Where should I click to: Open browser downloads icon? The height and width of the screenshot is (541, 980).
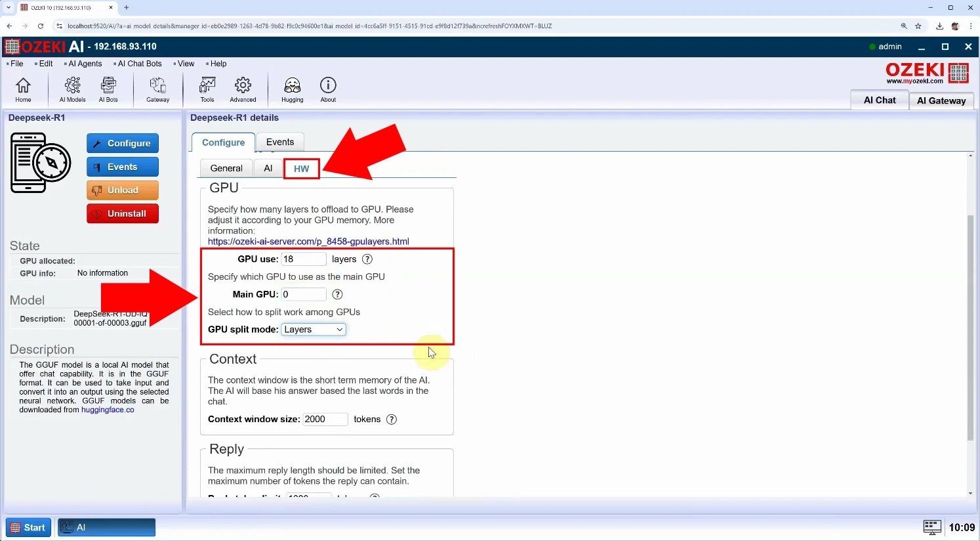[939, 26]
